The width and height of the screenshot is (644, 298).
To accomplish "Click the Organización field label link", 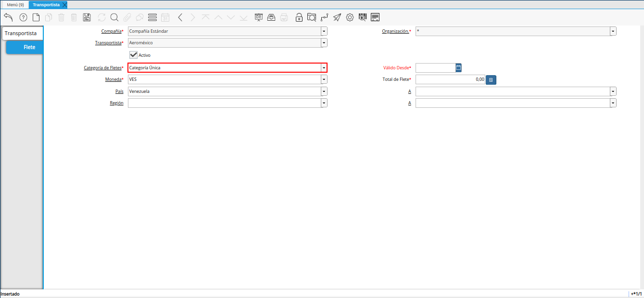I will [x=395, y=31].
